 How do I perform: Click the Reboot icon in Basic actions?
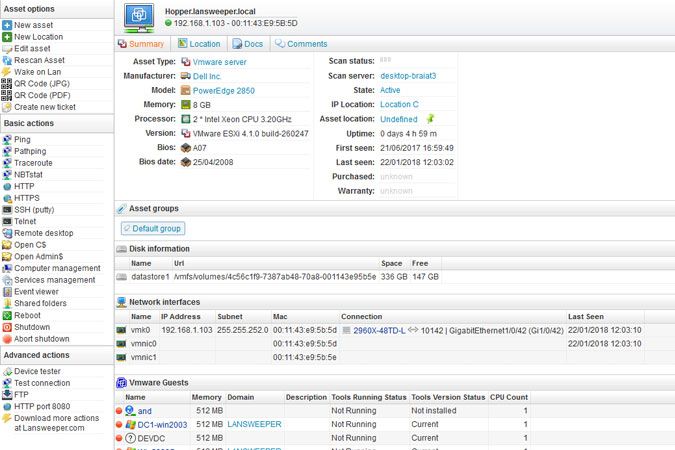click(7, 315)
